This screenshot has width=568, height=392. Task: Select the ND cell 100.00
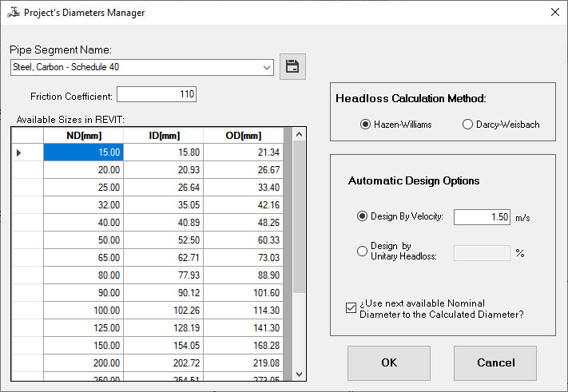click(84, 311)
